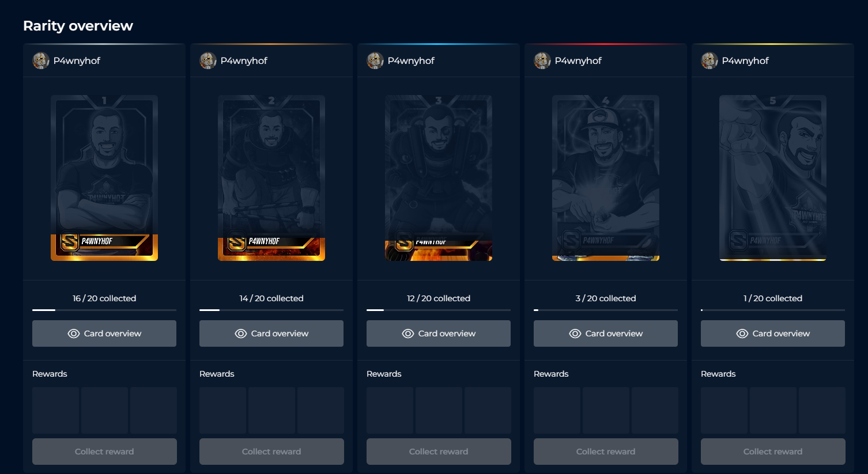The width and height of the screenshot is (868, 474).
Task: Click Collect reward under fifth rarity column
Action: [773, 452]
